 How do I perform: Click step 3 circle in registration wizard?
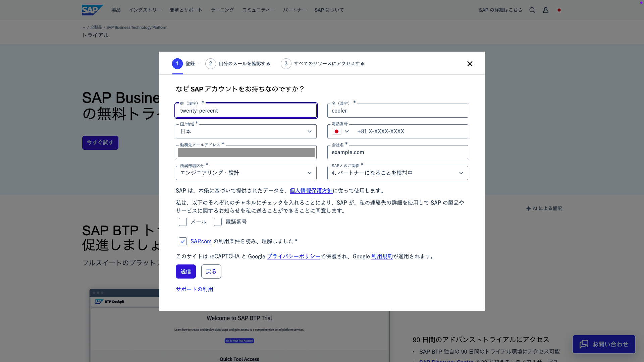coord(286,64)
